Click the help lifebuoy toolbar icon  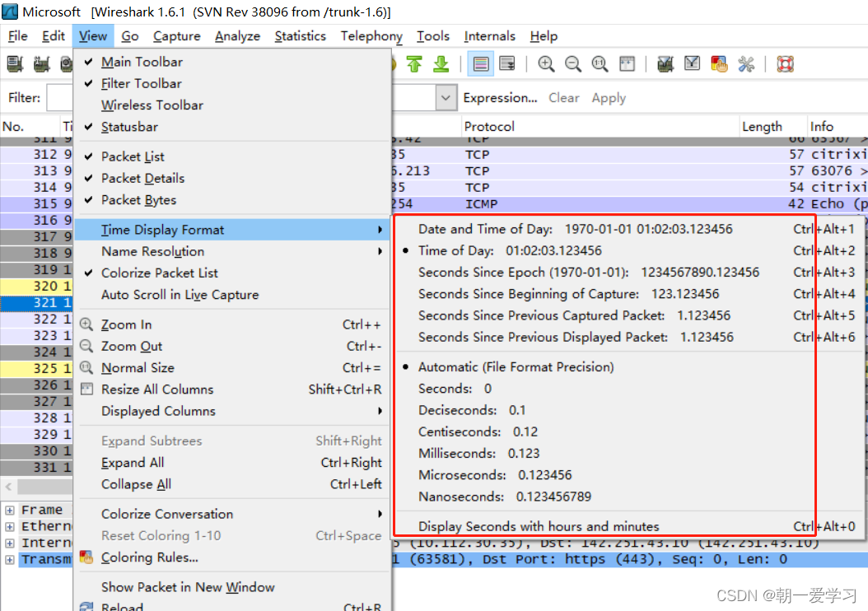tap(785, 64)
